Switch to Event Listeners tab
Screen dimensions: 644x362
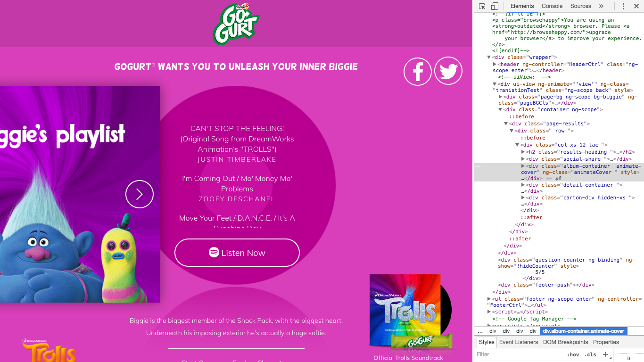[x=519, y=342]
